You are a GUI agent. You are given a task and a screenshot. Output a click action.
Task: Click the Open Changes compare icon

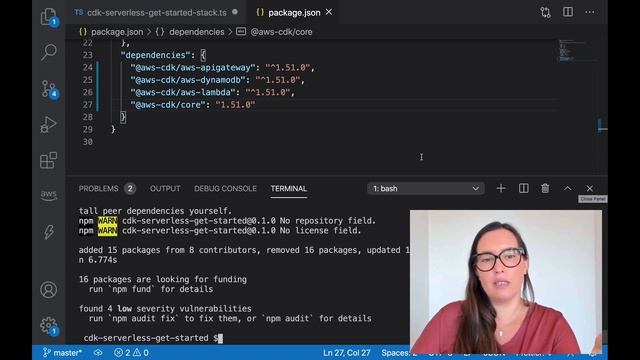[x=545, y=12]
